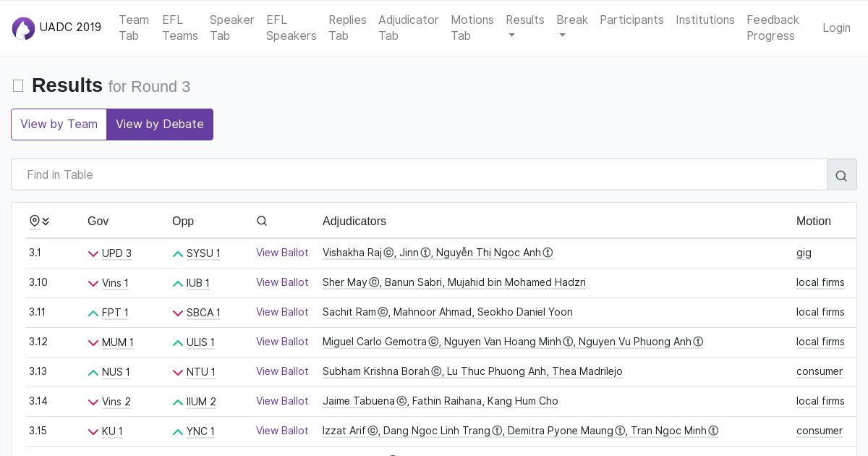Viewport: 868px width, 456px height.
Task: Switch to View by Team
Action: 59,124
